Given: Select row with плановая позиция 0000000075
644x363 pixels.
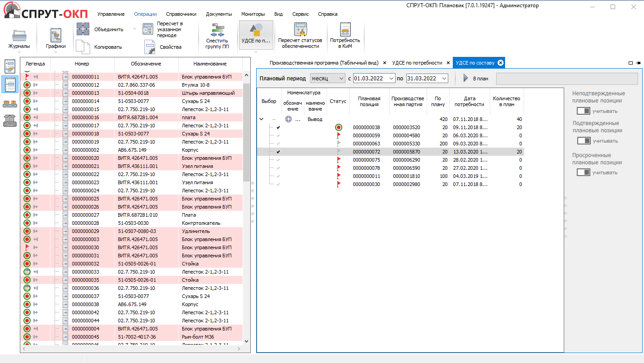Looking at the screenshot, I should point(366,160).
